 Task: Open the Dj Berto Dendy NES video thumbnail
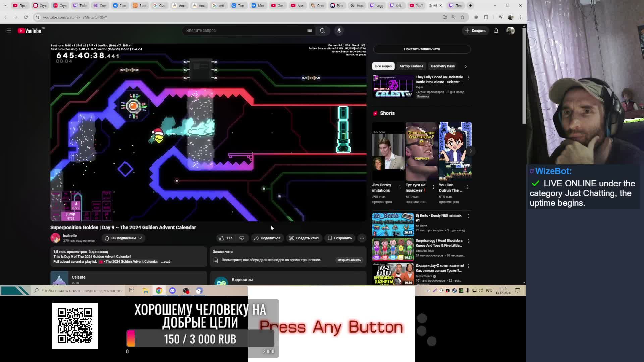[x=393, y=224]
